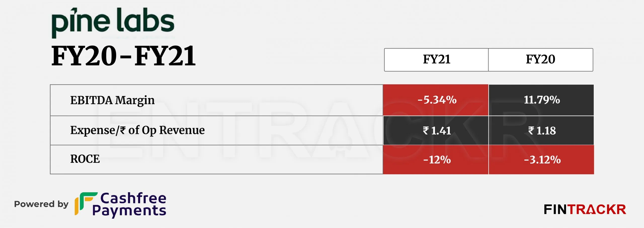Click the EBITDA Margin row label
Screen dimensions: 644x228
click(x=112, y=100)
